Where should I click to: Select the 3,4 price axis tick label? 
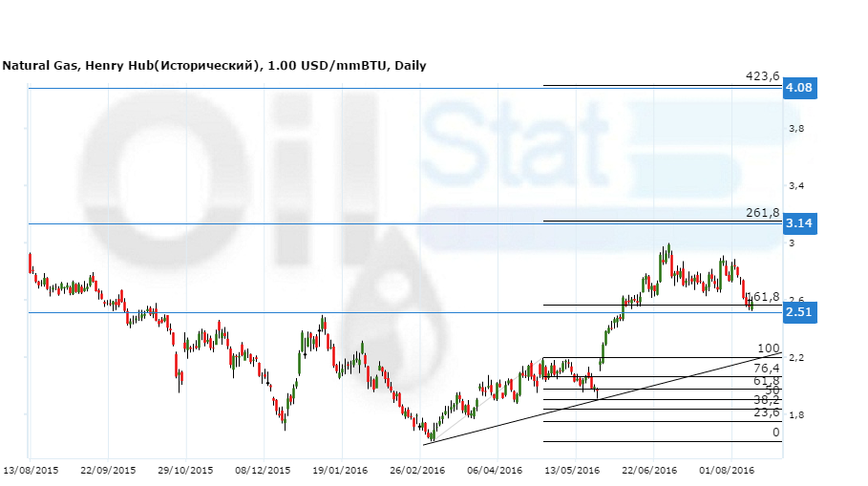[x=795, y=185]
